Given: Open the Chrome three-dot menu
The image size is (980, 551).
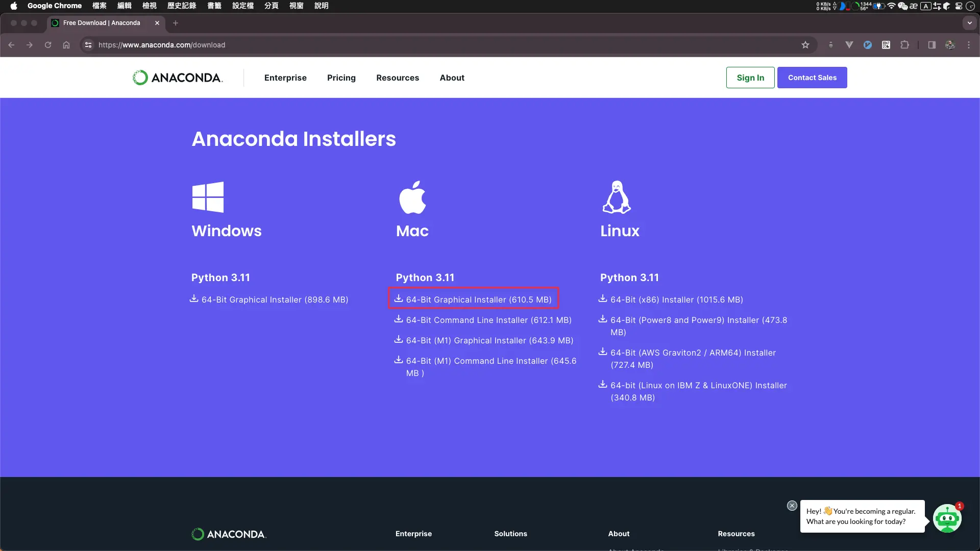Looking at the screenshot, I should [969, 45].
